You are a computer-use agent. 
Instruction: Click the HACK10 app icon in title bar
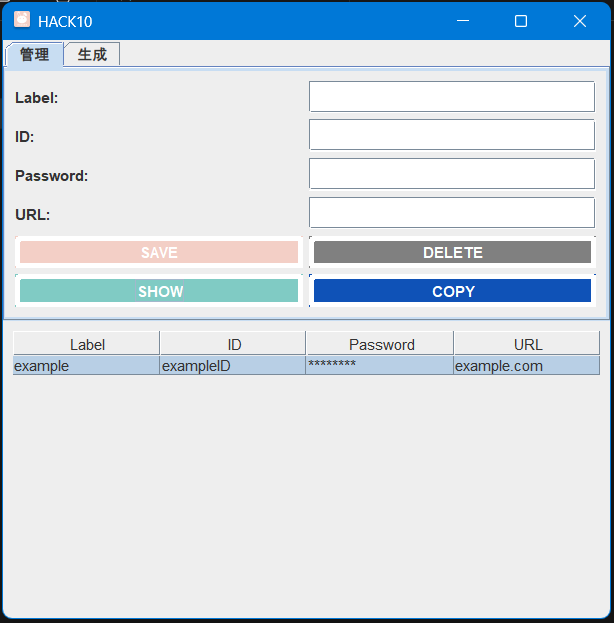(x=21, y=20)
